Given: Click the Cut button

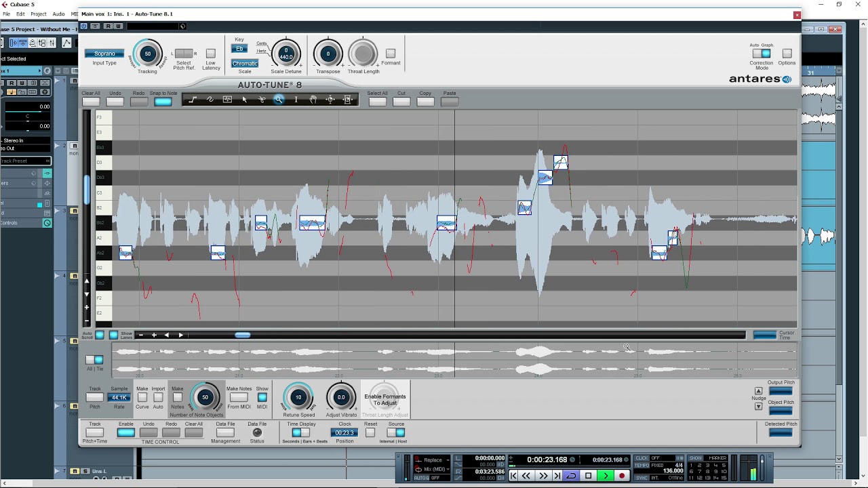Looking at the screenshot, I should (401, 102).
